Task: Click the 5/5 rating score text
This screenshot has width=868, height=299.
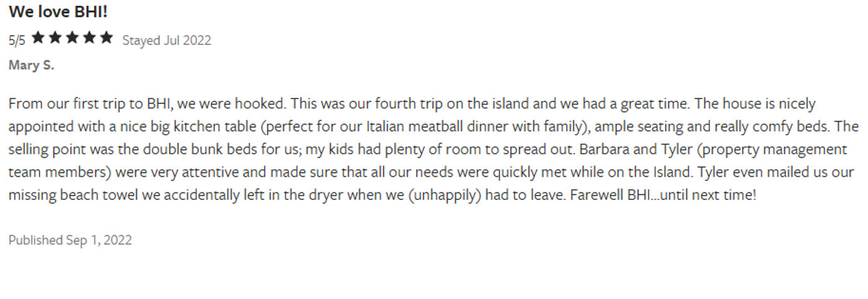Action: (17, 41)
